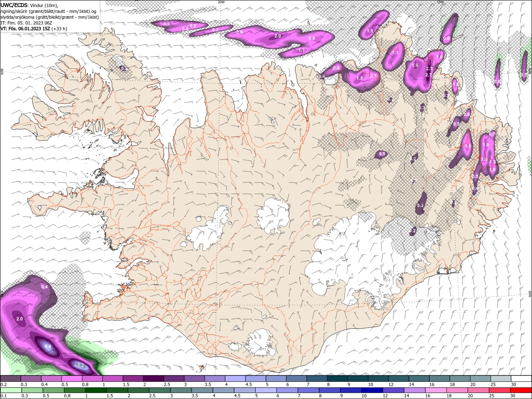532x399 pixels.
Task: Click the '1.1' precipitation value in the northeast
Action: (x=395, y=53)
